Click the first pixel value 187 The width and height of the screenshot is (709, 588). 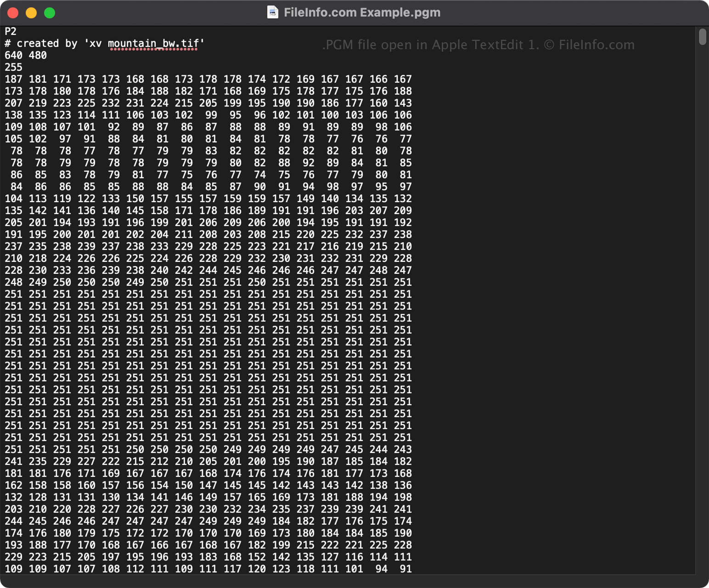click(13, 79)
